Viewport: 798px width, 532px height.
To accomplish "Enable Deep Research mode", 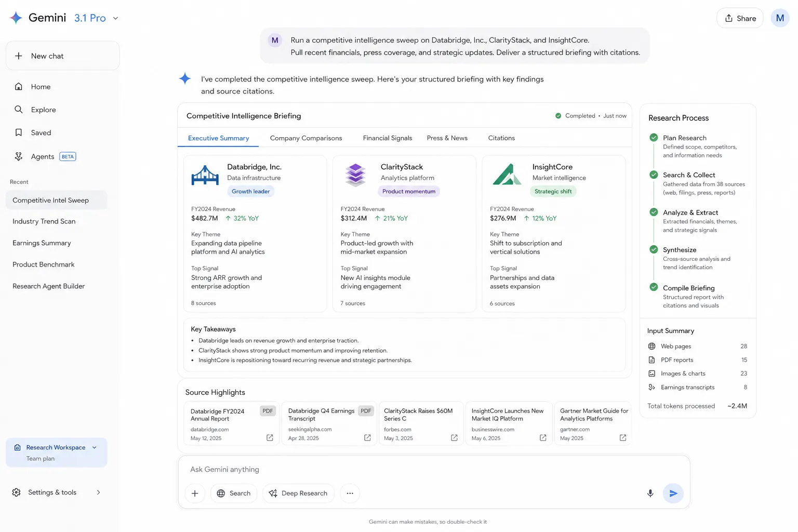I will click(299, 494).
